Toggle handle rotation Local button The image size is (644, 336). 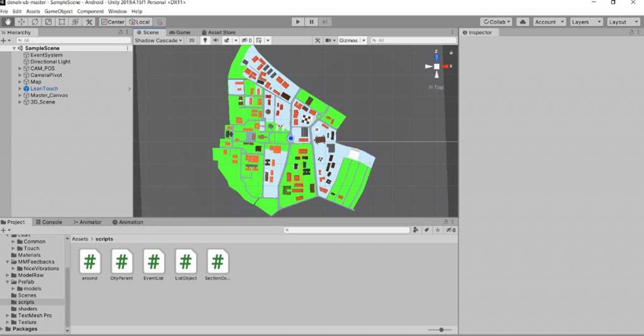pos(140,22)
